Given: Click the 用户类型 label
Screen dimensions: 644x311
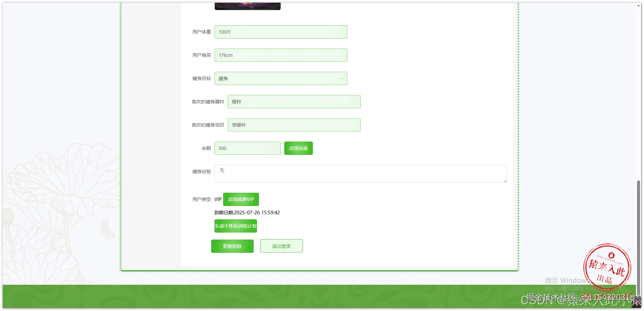Looking at the screenshot, I should click(x=201, y=199).
